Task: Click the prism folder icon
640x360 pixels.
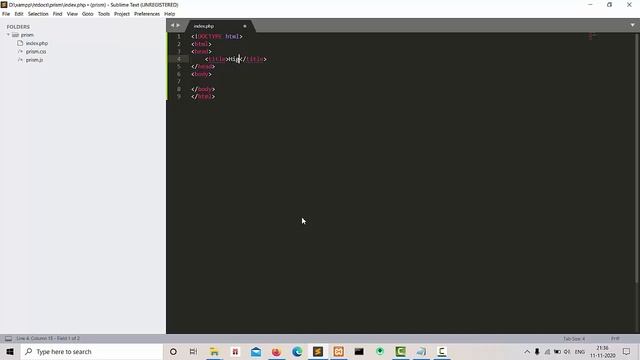Action: [x=16, y=35]
